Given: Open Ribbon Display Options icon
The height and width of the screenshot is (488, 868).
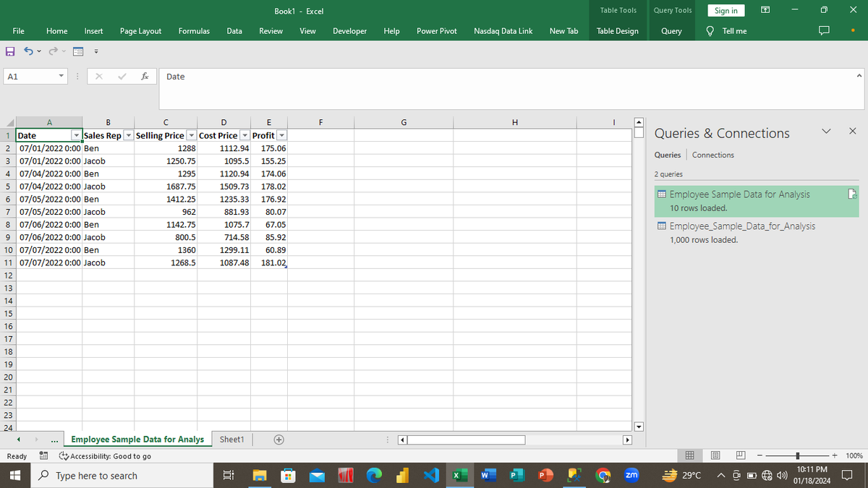Looking at the screenshot, I should [765, 10].
